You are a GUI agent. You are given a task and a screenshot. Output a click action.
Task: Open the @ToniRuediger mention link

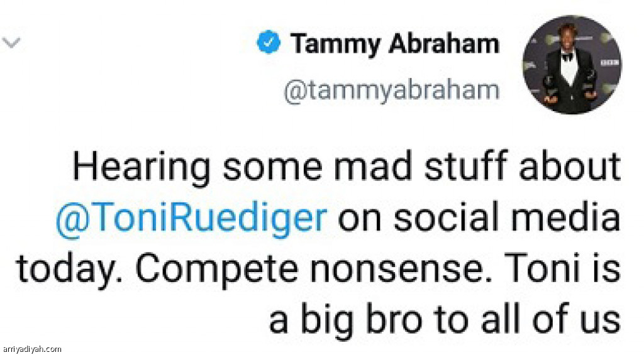click(x=191, y=219)
